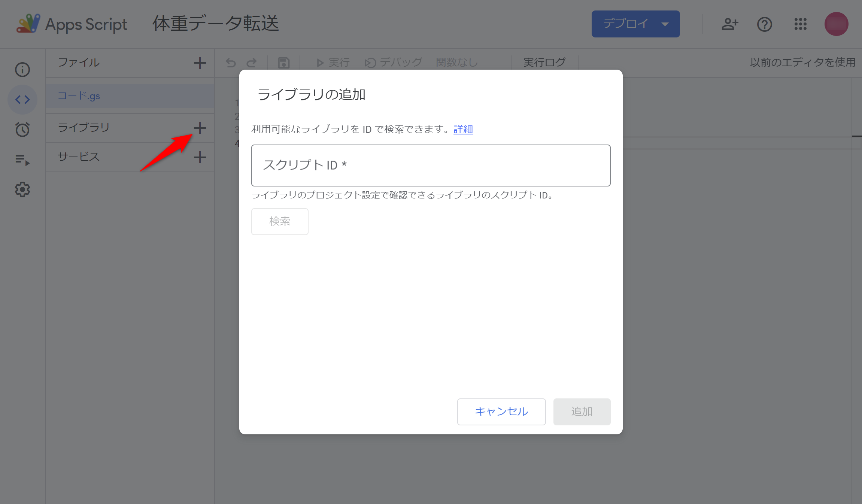Open the Executions list icon
862x504 pixels.
(x=22, y=160)
